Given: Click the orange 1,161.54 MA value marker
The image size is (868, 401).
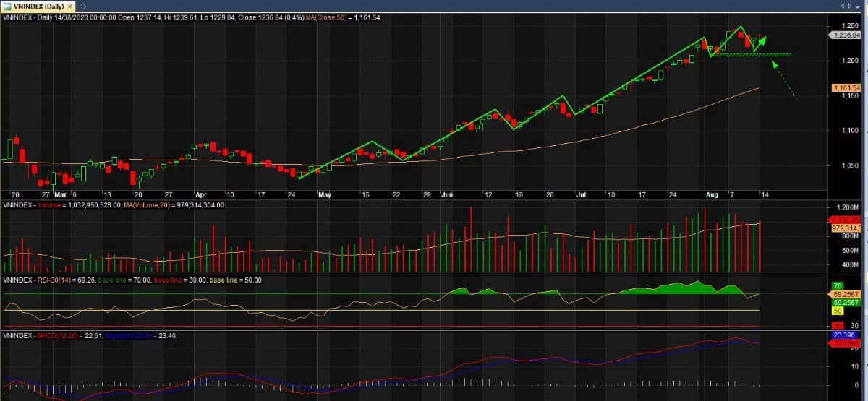Looking at the screenshot, I should pyautogui.click(x=846, y=87).
